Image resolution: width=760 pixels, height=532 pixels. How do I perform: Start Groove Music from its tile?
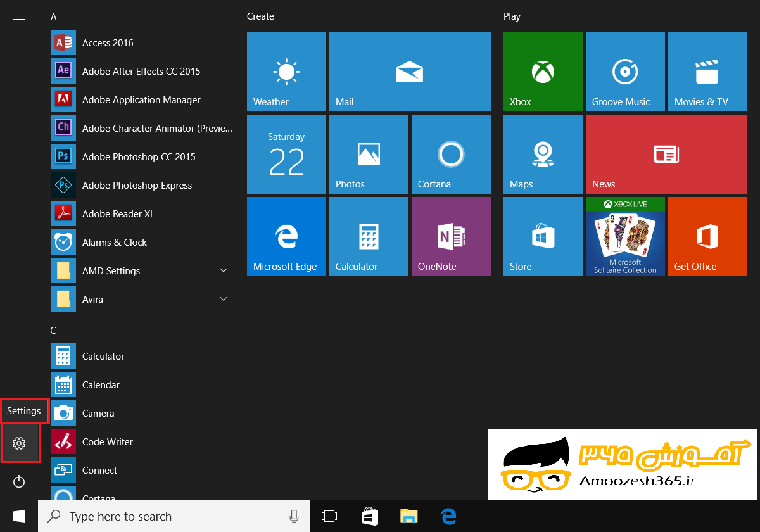click(x=625, y=72)
